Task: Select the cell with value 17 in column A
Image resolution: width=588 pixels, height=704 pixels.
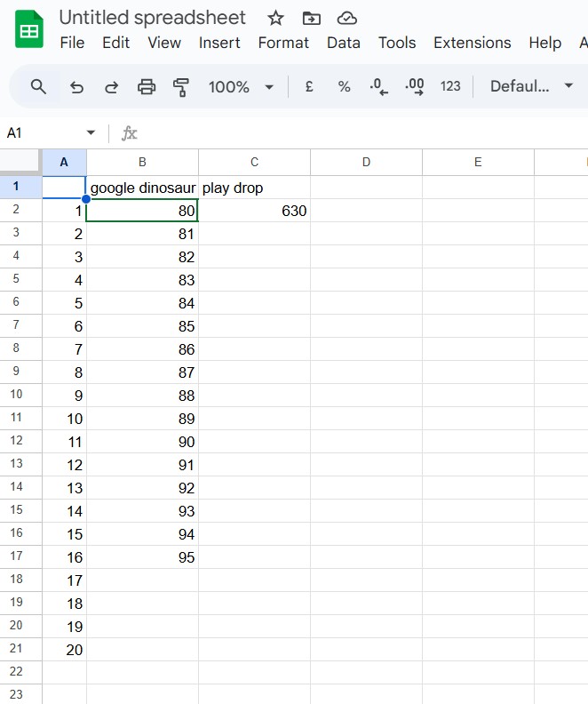Action: pyautogui.click(x=64, y=580)
